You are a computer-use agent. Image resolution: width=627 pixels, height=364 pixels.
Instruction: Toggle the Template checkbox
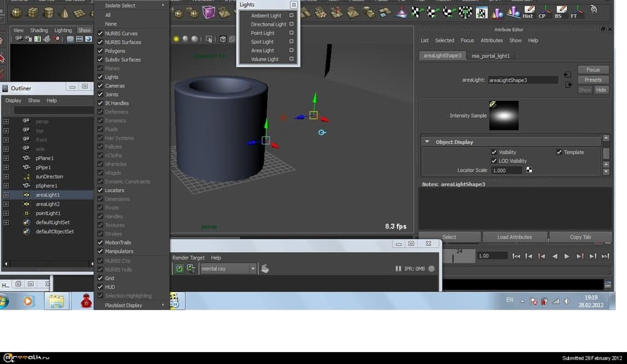(x=559, y=152)
